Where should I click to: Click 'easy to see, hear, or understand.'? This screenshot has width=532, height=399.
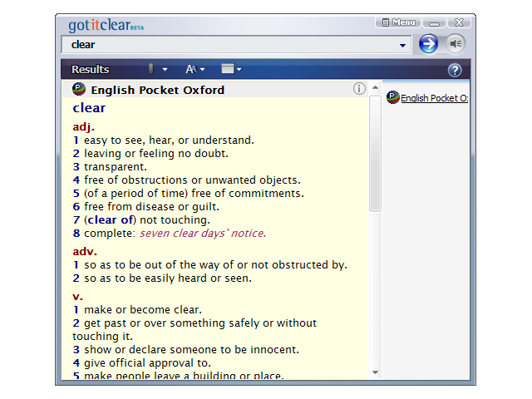[x=169, y=140]
